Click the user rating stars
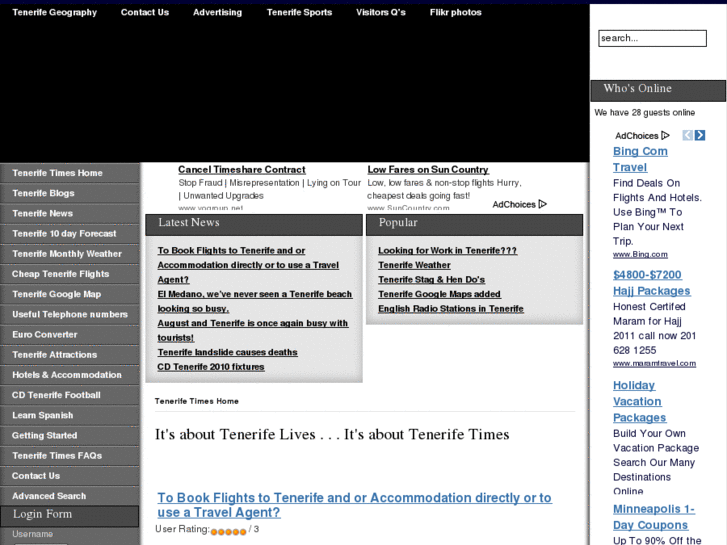Viewport: 727px width, 545px height. (228, 532)
